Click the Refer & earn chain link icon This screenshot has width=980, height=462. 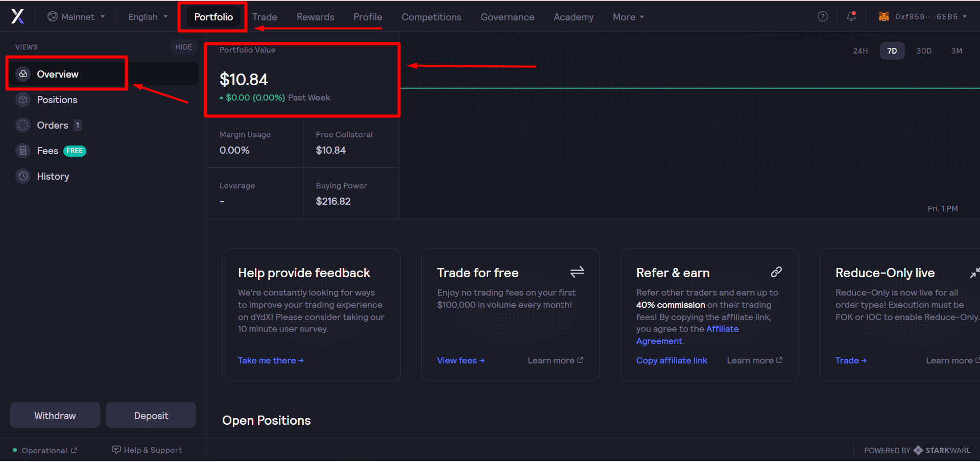point(776,272)
